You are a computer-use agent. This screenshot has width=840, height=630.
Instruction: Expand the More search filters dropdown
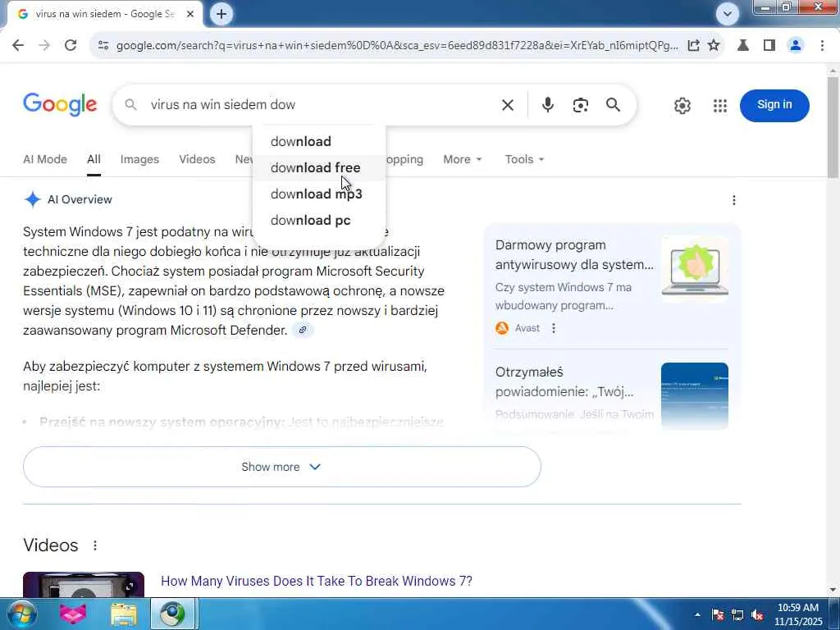(x=463, y=160)
